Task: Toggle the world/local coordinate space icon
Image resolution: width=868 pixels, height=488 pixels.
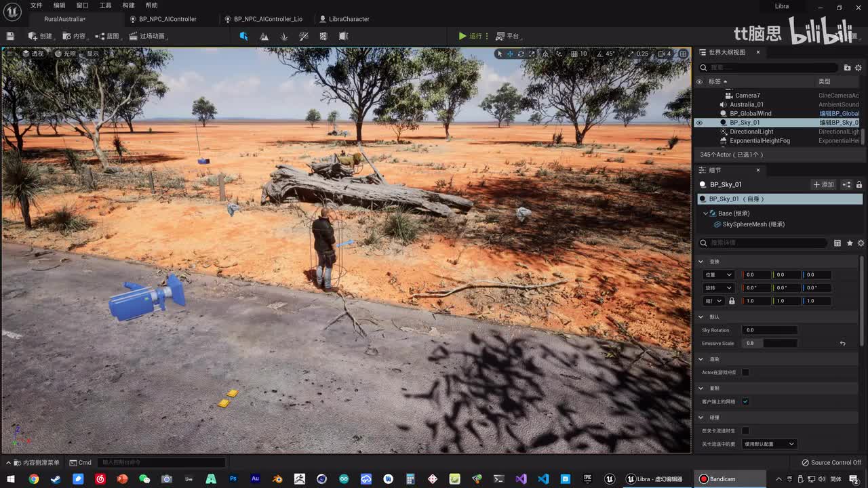Action: coord(545,54)
